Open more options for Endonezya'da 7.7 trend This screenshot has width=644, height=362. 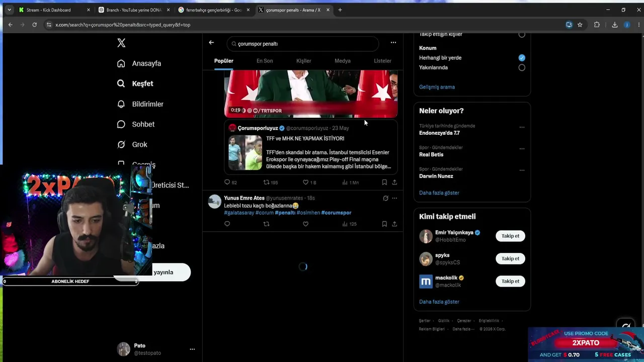522,127
